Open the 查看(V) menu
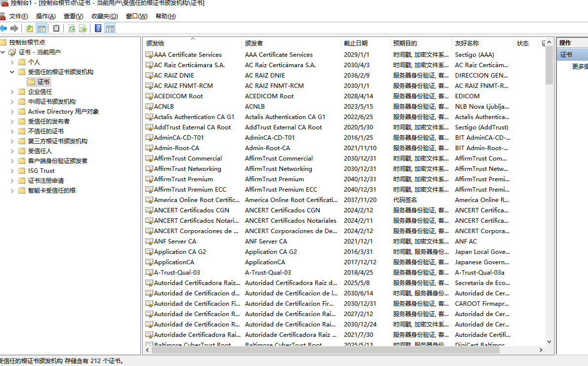588x366 pixels. tap(73, 16)
